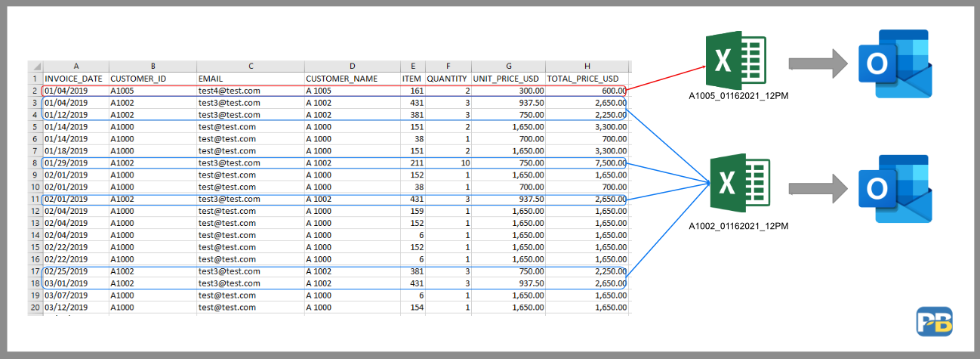
Task: Click the A1002_01162021_12PM file name label
Action: point(739,226)
